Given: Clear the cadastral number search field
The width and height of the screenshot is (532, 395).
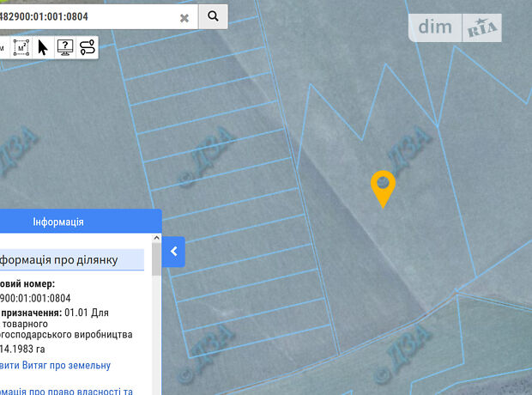Looking at the screenshot, I should pos(184,16).
